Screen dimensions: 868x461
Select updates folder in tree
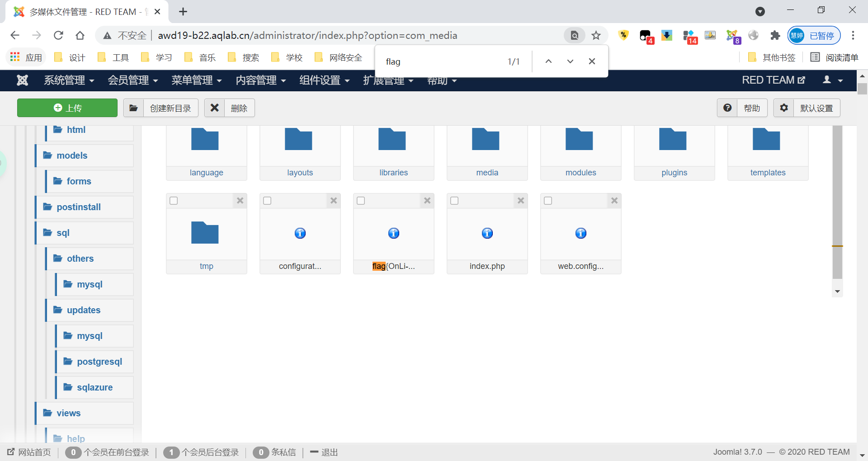click(x=90, y=310)
